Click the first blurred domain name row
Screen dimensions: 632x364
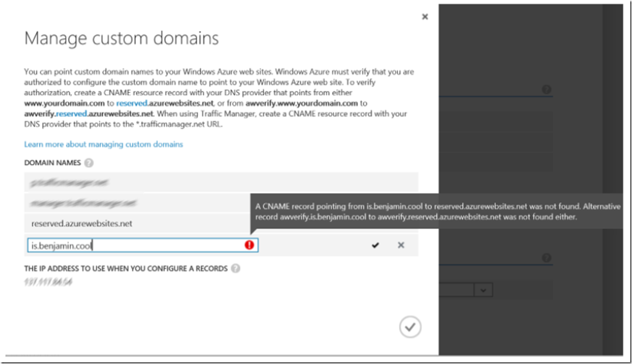(x=221, y=182)
